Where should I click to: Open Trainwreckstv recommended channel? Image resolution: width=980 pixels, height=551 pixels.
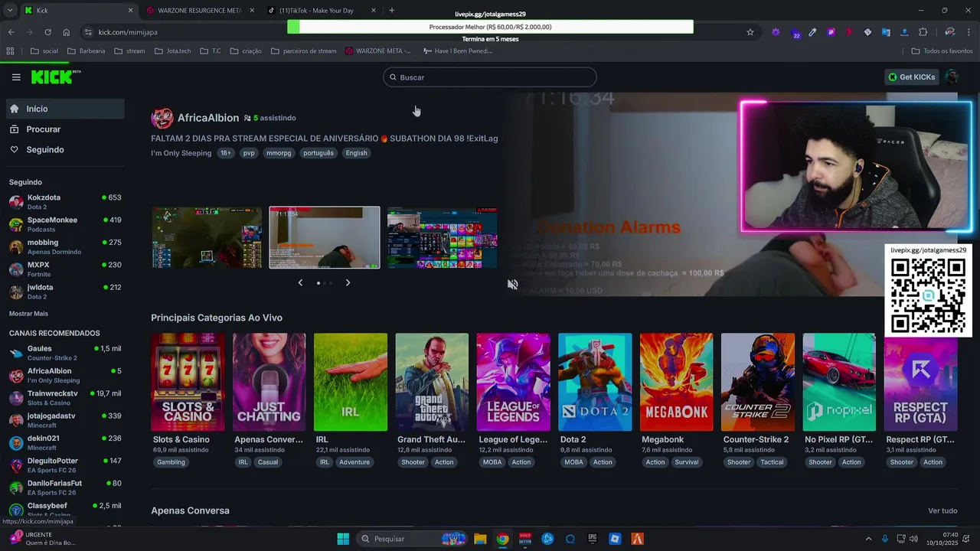coord(65,398)
